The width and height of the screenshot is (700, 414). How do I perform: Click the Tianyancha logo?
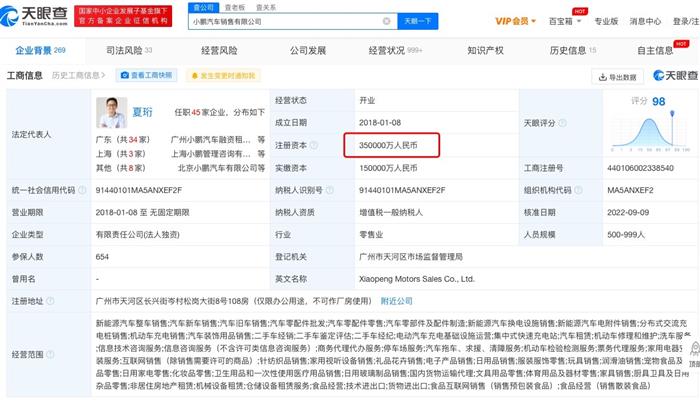[x=34, y=16]
